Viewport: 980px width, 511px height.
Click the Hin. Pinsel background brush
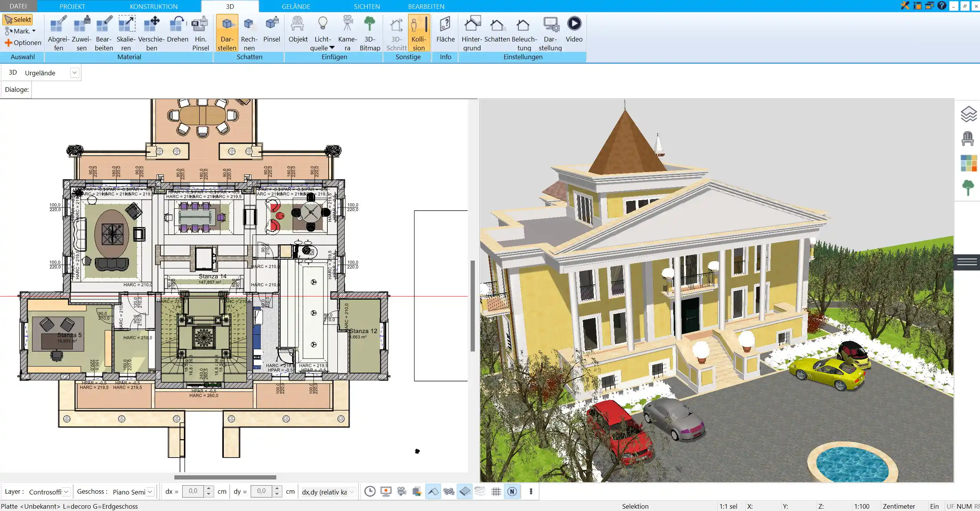[200, 33]
